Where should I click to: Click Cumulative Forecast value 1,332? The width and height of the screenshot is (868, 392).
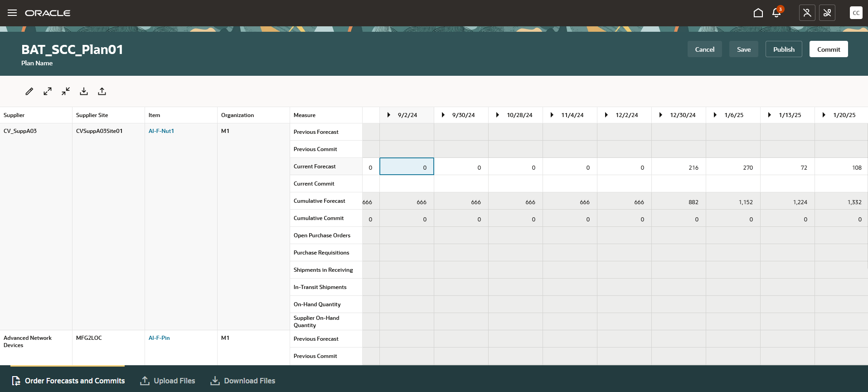(x=841, y=201)
